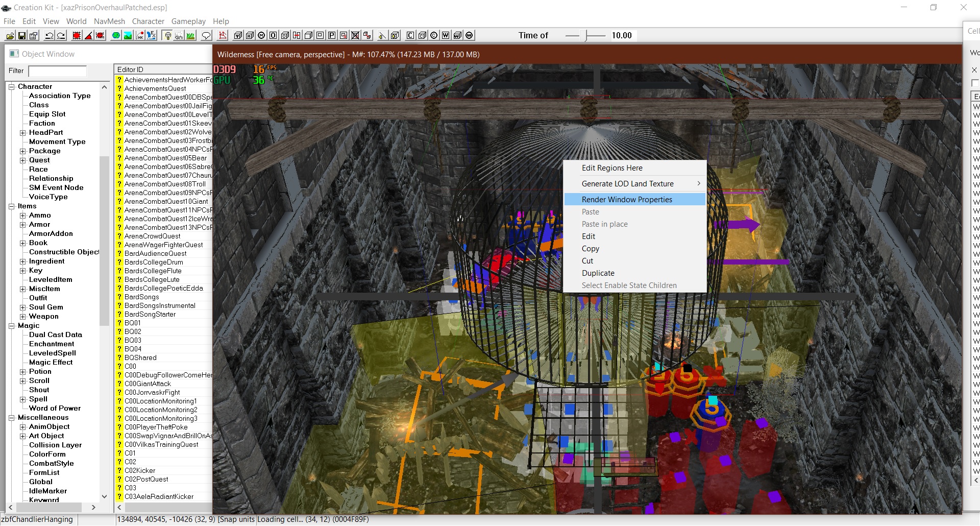Click the HK Havok toolbar icon

[139, 35]
